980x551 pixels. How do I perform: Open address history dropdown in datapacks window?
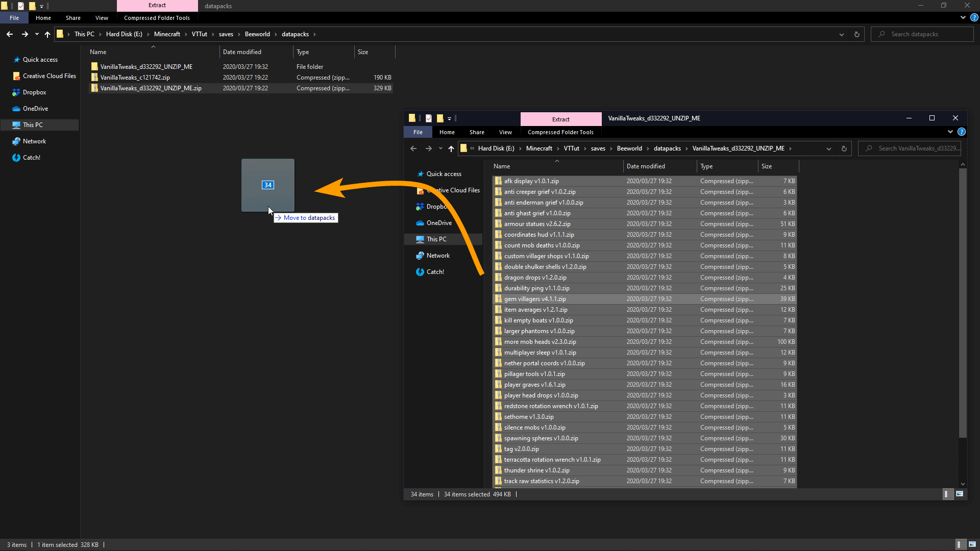(841, 34)
